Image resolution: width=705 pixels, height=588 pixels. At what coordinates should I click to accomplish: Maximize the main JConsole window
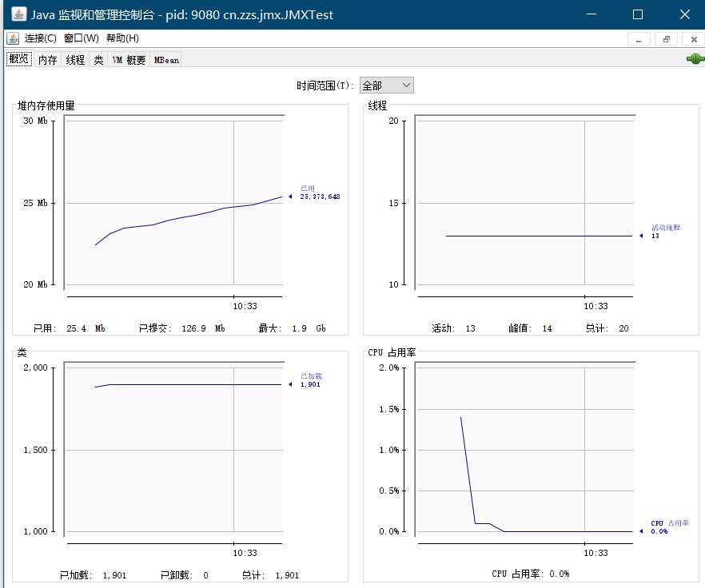[638, 14]
